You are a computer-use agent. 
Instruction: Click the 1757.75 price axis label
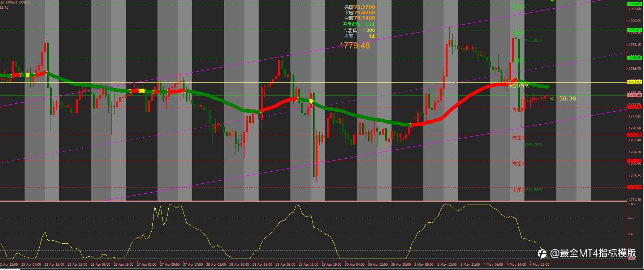(635, 176)
